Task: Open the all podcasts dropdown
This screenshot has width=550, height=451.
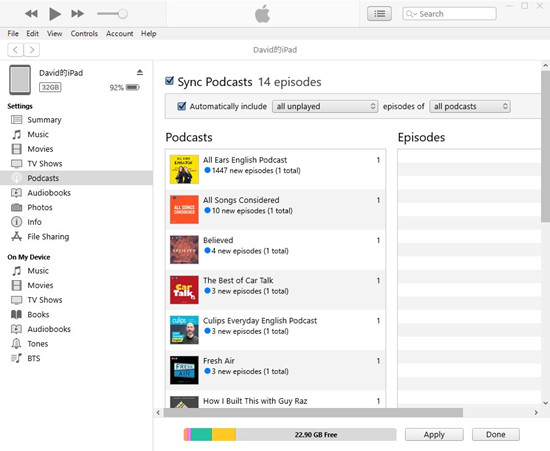Action: pyautogui.click(x=470, y=106)
